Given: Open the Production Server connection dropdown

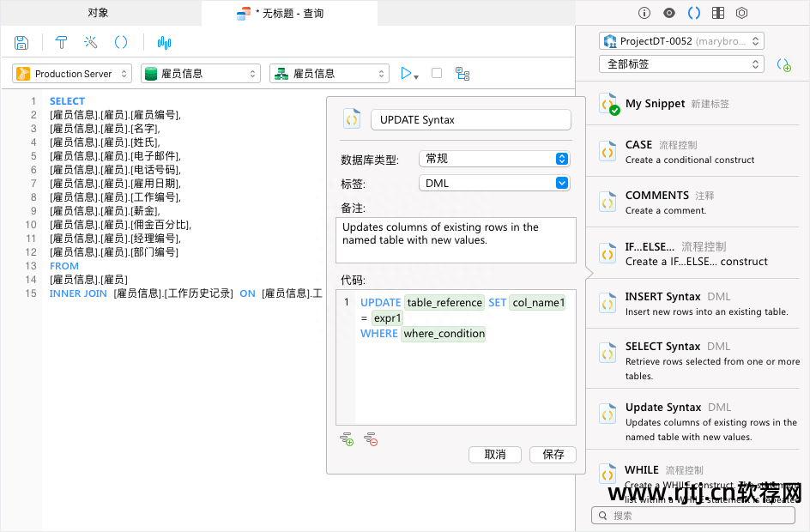Looking at the screenshot, I should (x=72, y=74).
